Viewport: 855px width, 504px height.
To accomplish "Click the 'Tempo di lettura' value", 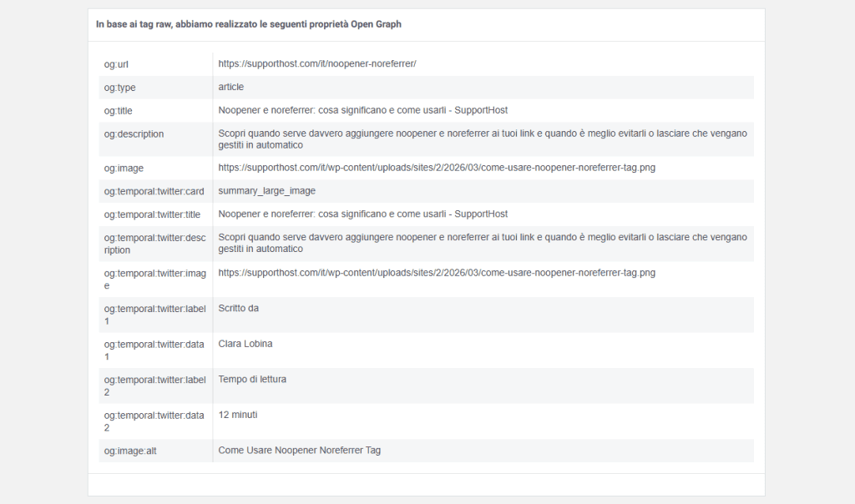I will (x=252, y=379).
